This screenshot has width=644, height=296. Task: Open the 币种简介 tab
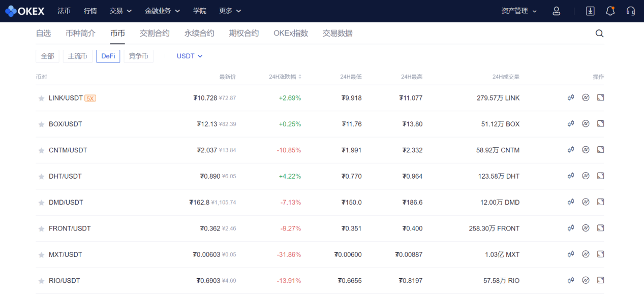(80, 34)
